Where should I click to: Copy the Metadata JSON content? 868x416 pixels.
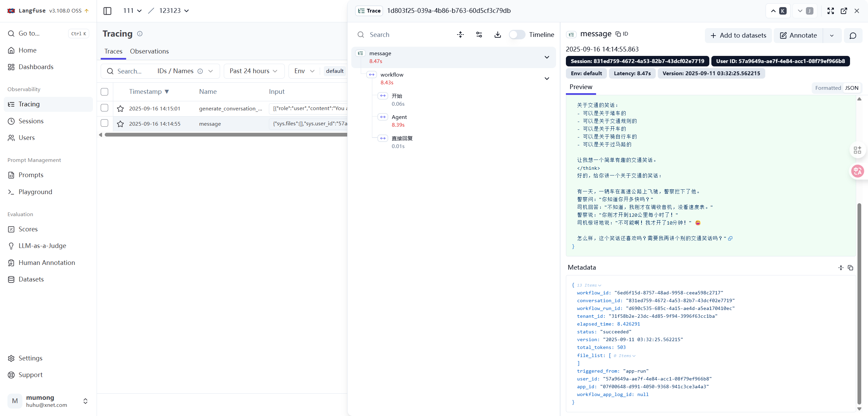point(850,268)
